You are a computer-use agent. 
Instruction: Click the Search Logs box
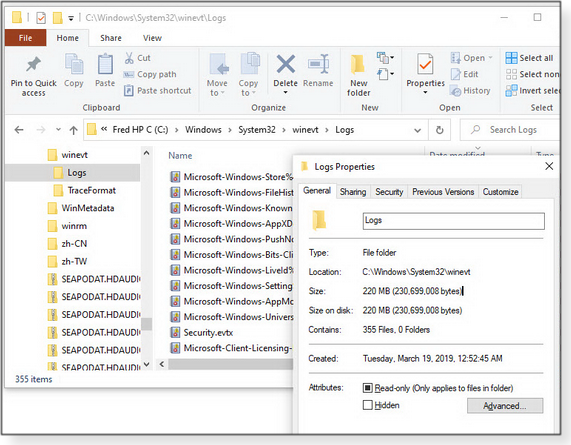pyautogui.click(x=511, y=130)
